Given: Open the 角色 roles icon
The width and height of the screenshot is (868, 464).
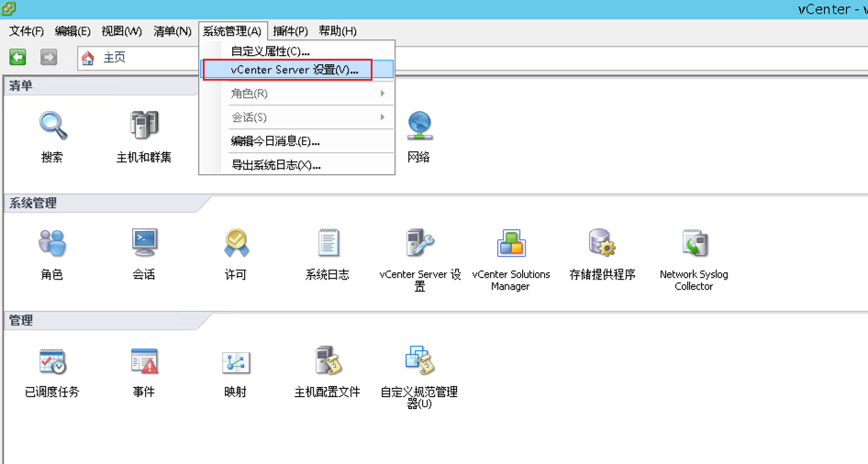Looking at the screenshot, I should click(x=52, y=243).
